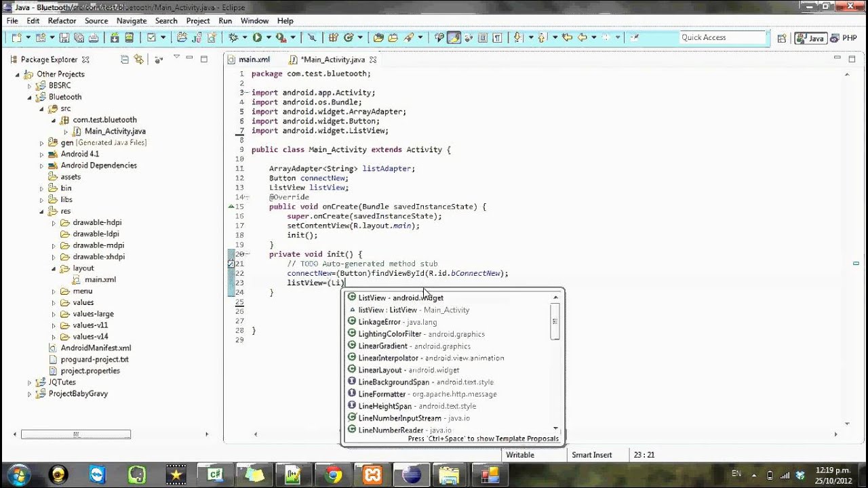Open the Package Explorer view menu triangle
Image resolution: width=868 pixels, height=488 pixels.
pos(176,57)
